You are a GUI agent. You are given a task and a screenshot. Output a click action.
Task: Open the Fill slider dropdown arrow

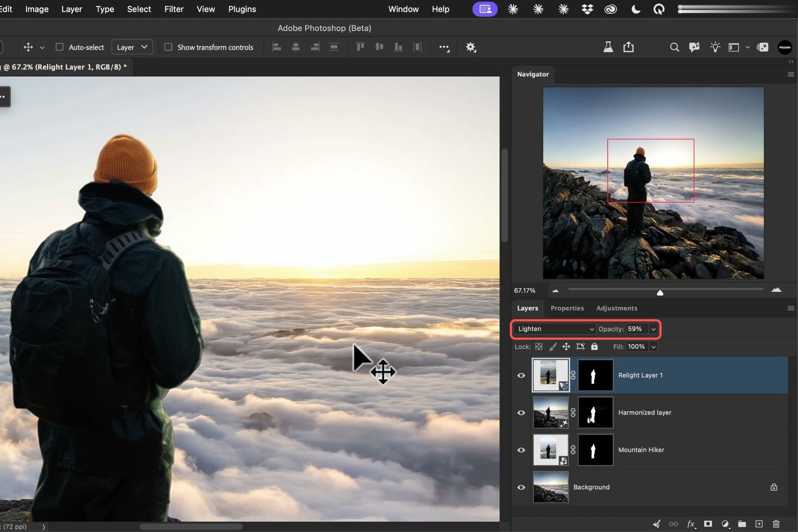[x=653, y=347]
